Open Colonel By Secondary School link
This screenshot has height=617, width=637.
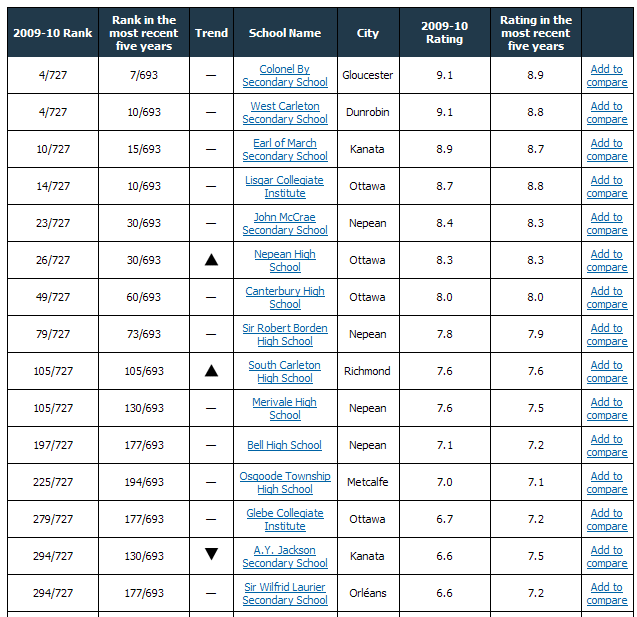tap(284, 76)
